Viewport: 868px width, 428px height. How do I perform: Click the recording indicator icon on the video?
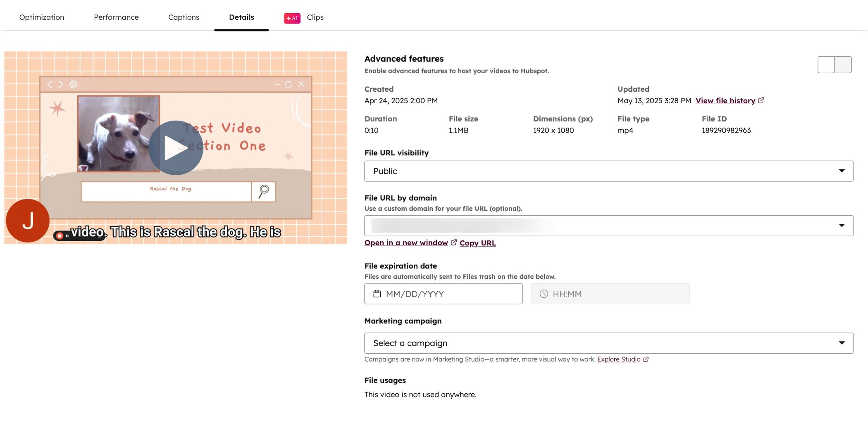coord(60,235)
